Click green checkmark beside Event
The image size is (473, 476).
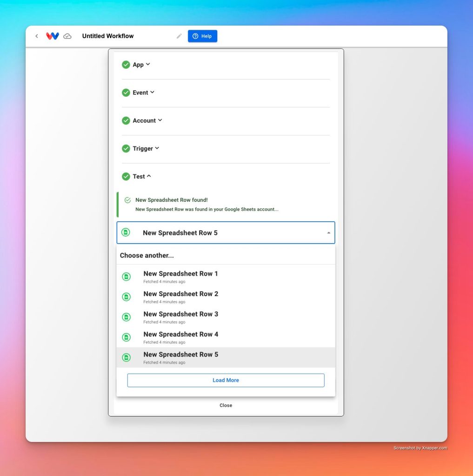click(x=126, y=93)
